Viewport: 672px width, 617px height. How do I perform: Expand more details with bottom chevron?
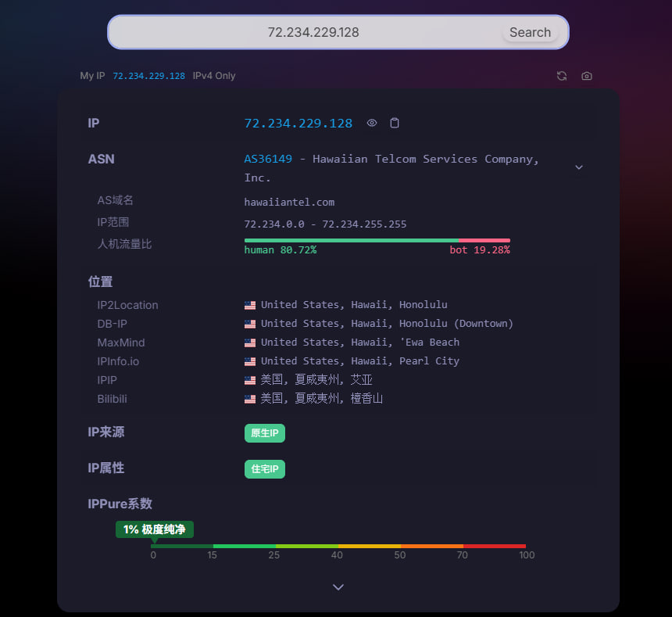(x=338, y=587)
